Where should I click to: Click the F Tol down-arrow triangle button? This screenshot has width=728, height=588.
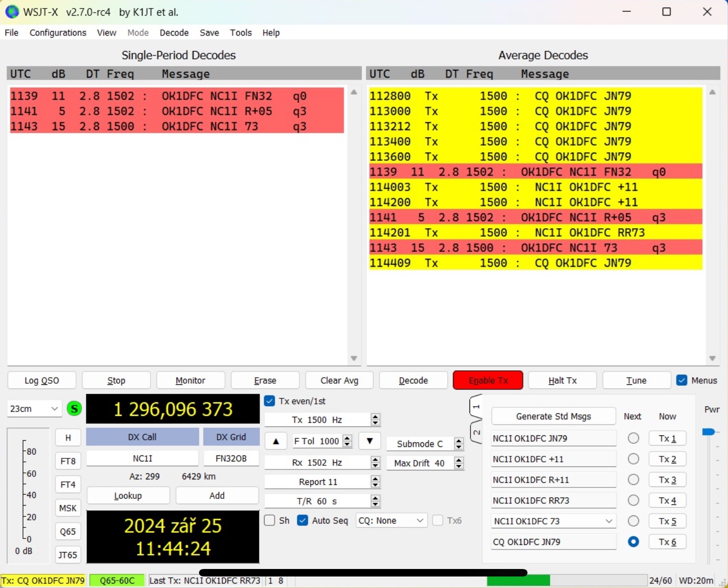[x=369, y=441]
